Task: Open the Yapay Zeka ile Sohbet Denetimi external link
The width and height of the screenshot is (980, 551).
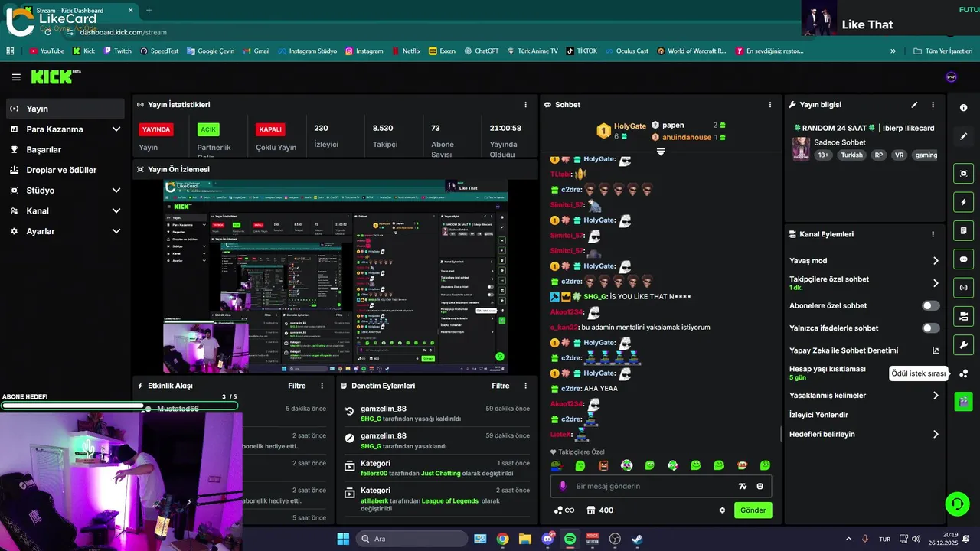Action: (x=936, y=350)
